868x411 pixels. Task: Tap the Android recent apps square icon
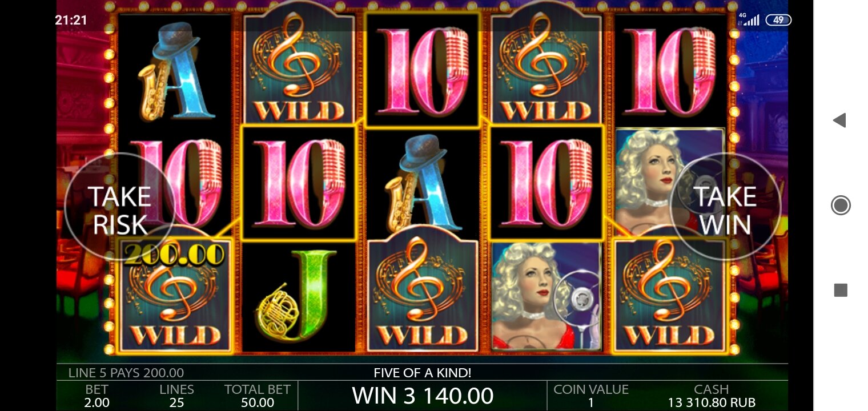[x=840, y=290]
